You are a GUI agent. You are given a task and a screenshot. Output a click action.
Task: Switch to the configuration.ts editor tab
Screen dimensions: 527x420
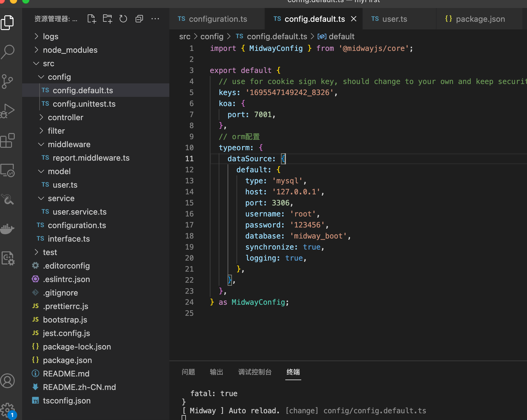point(217,19)
